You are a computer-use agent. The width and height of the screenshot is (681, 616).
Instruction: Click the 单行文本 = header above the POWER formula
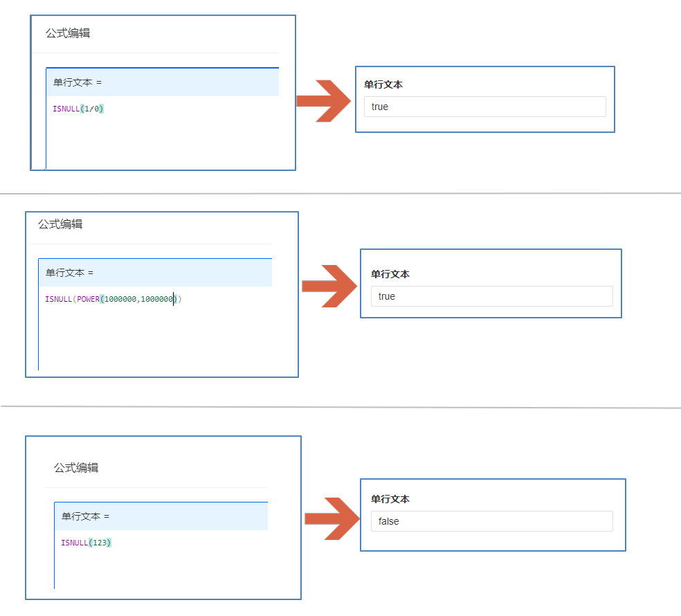point(69,273)
